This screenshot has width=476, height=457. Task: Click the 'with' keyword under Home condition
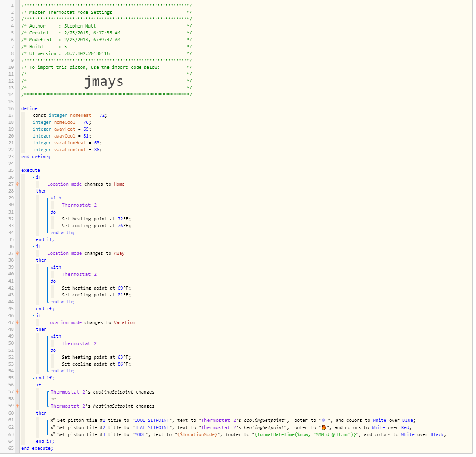click(x=55, y=198)
